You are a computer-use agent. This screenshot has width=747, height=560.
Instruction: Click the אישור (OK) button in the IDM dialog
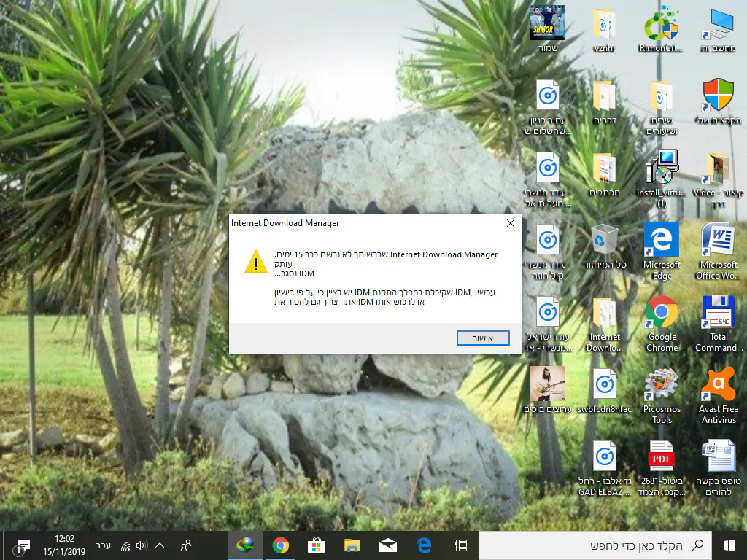[x=482, y=338]
